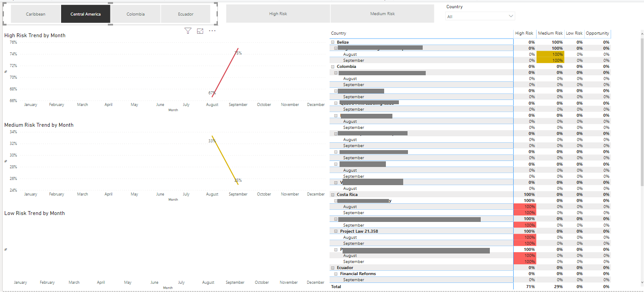The height and width of the screenshot is (292, 644).
Task: Click 34% y-axis label on Medium Risk chart
Action: [x=13, y=132]
